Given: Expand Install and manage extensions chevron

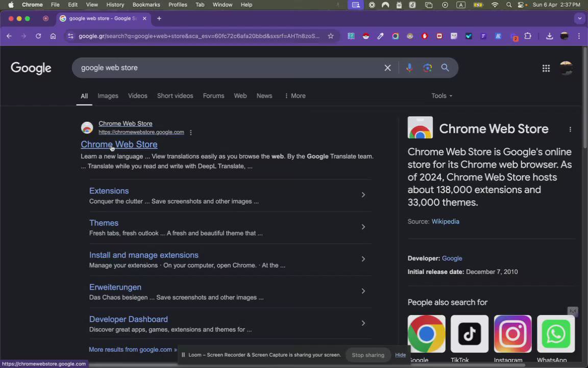Looking at the screenshot, I should (363, 259).
